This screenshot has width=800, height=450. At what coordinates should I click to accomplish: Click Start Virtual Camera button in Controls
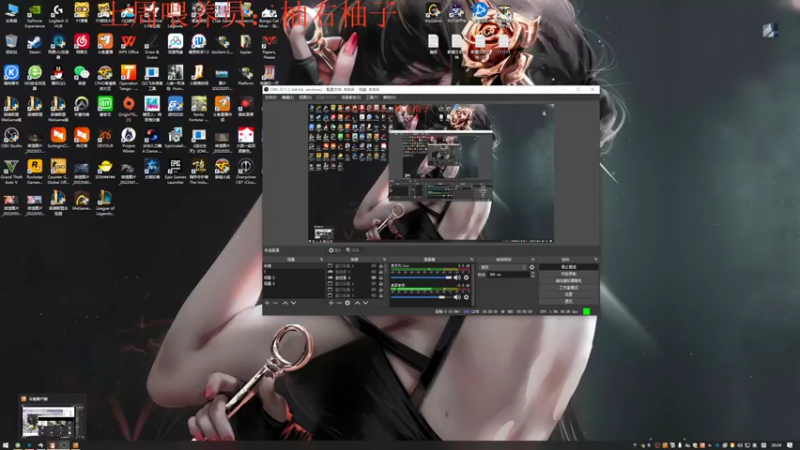(568, 281)
